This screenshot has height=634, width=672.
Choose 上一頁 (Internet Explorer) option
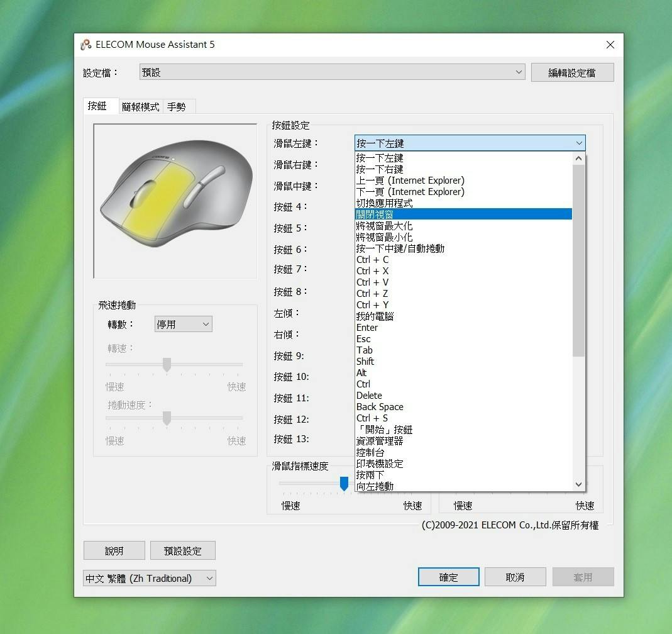pyautogui.click(x=464, y=181)
